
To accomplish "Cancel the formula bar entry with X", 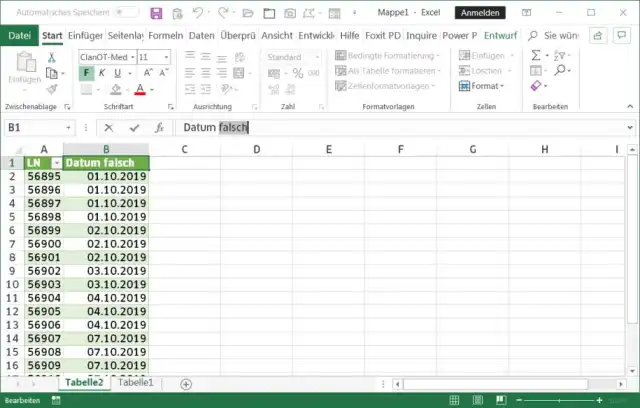I will point(109,128).
